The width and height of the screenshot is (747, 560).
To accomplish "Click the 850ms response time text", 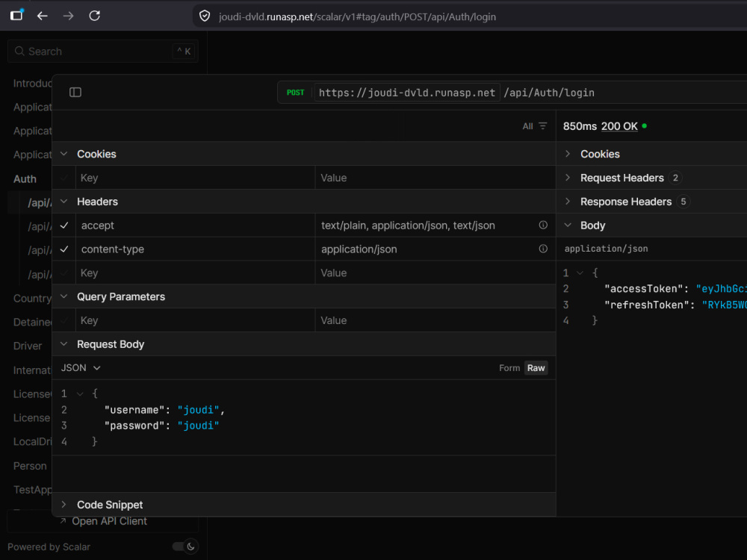I will click(x=580, y=126).
